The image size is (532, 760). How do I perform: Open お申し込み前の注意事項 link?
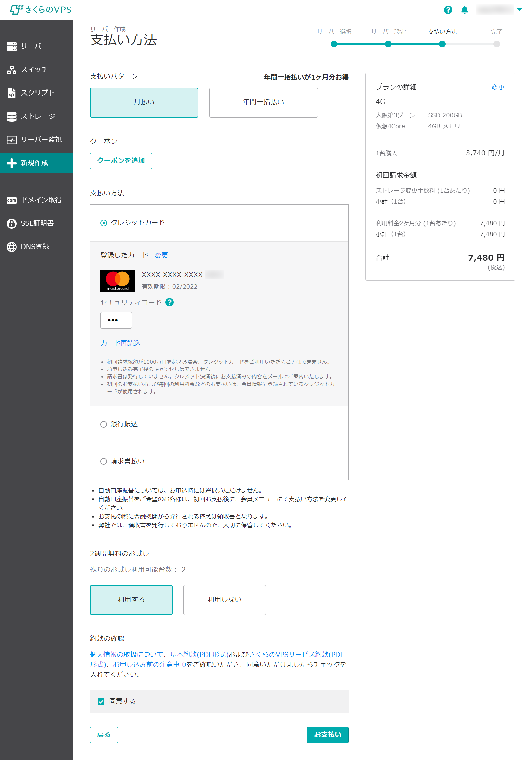[150, 665]
